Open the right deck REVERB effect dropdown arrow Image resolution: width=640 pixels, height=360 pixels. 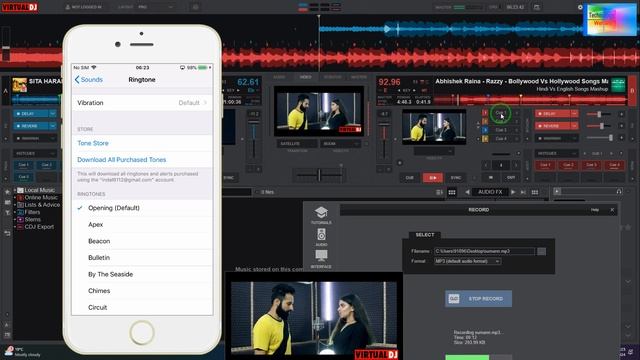click(574, 126)
